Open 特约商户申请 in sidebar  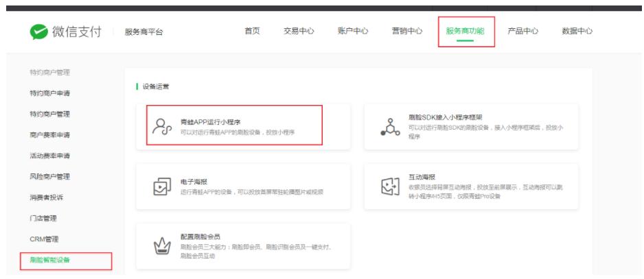pos(49,93)
